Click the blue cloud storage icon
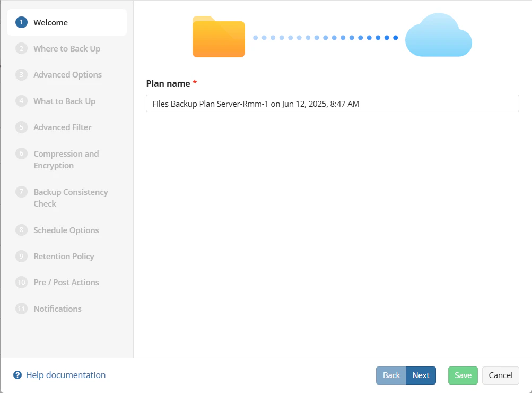The height and width of the screenshot is (393, 532). click(x=438, y=35)
